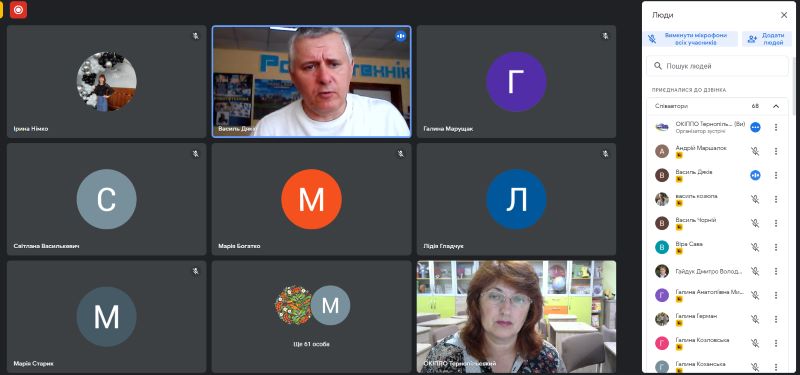The width and height of the screenshot is (800, 375).
Task: Open more options for Андрій Маршалок
Action: (776, 151)
